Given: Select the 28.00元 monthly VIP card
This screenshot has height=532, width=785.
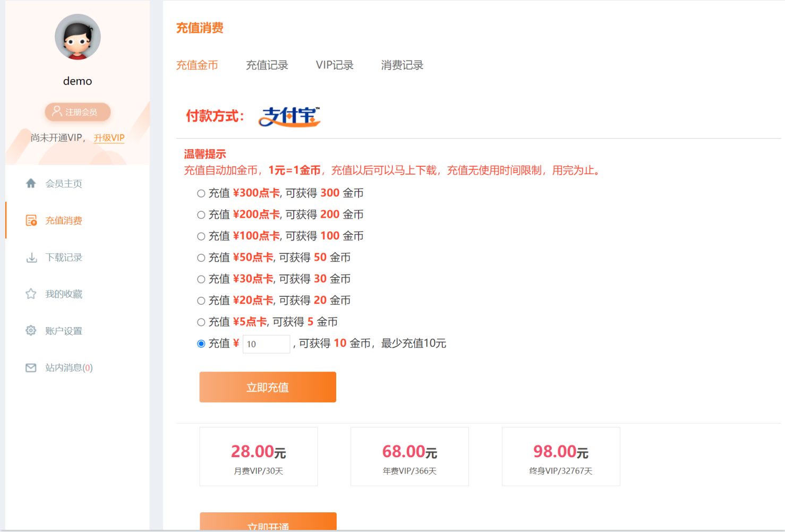Looking at the screenshot, I should [x=258, y=456].
